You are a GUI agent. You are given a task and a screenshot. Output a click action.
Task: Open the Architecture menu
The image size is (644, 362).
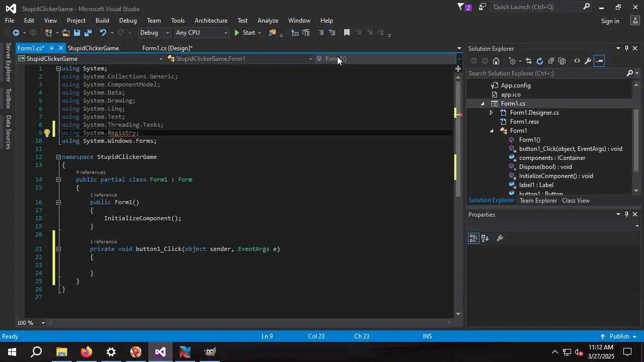[x=211, y=21]
